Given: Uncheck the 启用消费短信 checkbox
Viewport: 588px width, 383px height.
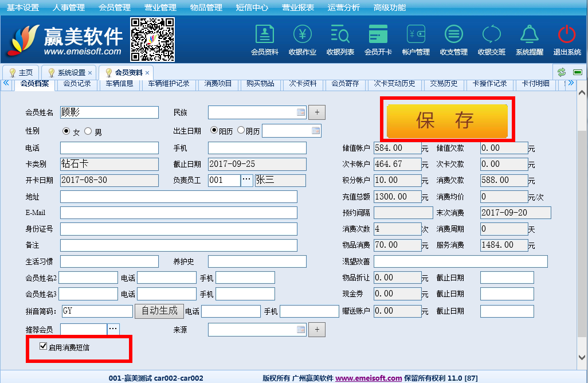Looking at the screenshot, I should click(x=42, y=347).
